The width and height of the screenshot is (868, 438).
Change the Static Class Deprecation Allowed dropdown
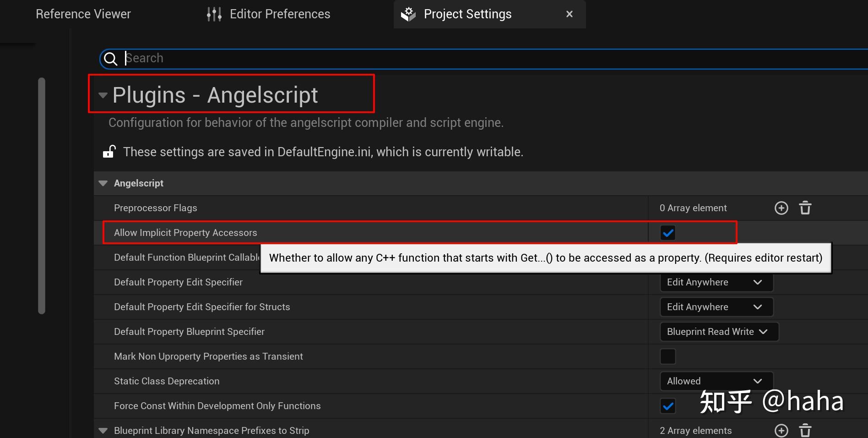715,381
